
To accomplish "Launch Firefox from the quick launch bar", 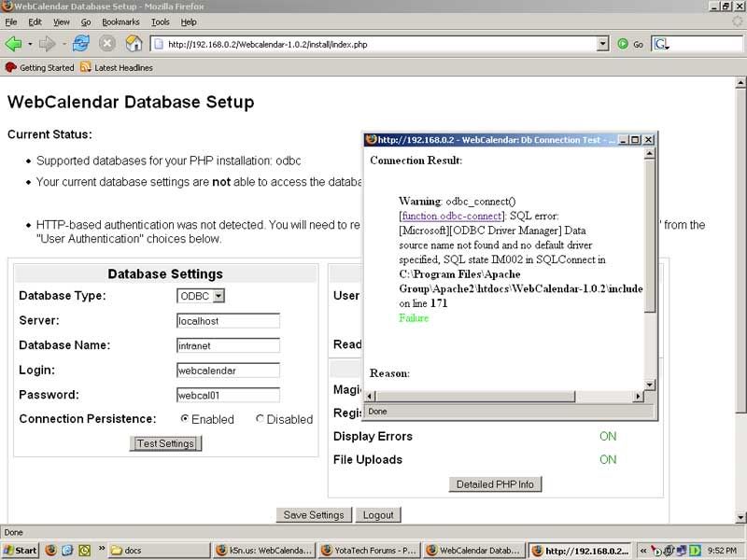I will [x=50, y=551].
